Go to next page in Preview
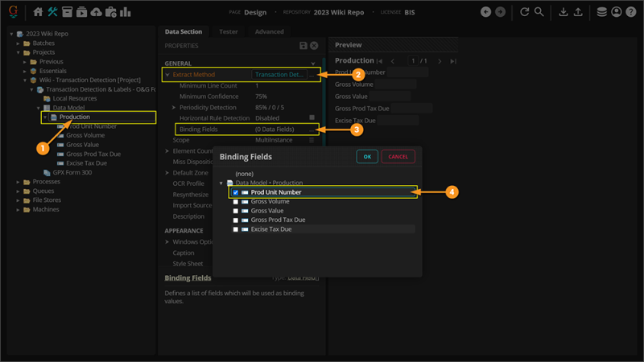The width and height of the screenshot is (644, 362). tap(440, 61)
